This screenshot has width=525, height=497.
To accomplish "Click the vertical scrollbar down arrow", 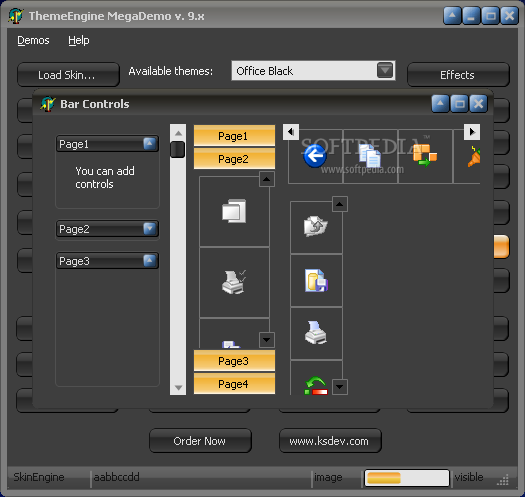I will (178, 387).
